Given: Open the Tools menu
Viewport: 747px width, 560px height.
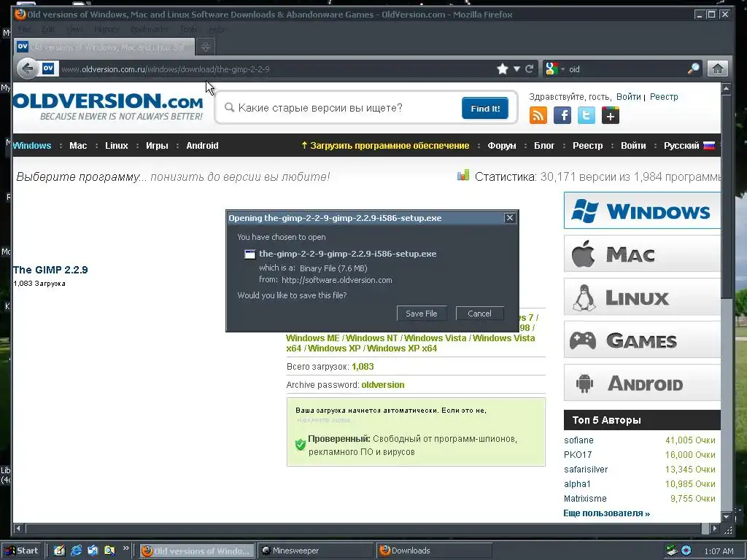Looking at the screenshot, I should point(188,29).
